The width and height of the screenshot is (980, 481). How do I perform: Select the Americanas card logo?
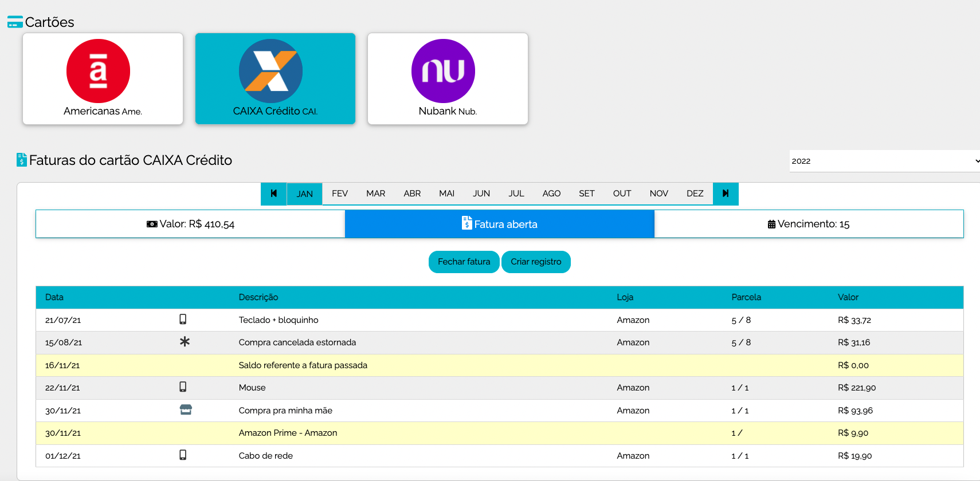pyautogui.click(x=98, y=71)
